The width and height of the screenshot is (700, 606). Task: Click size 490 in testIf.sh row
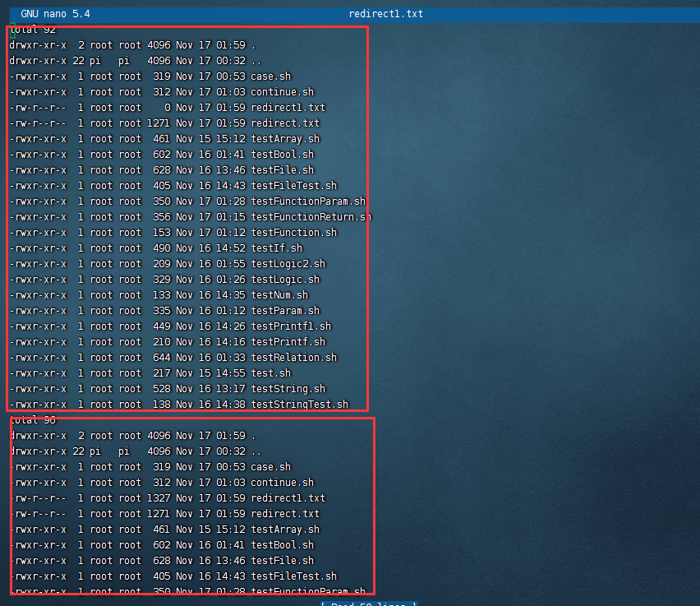162,248
